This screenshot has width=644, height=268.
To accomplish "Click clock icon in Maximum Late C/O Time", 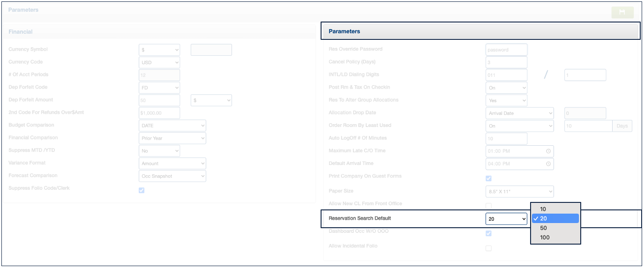I will pyautogui.click(x=548, y=151).
